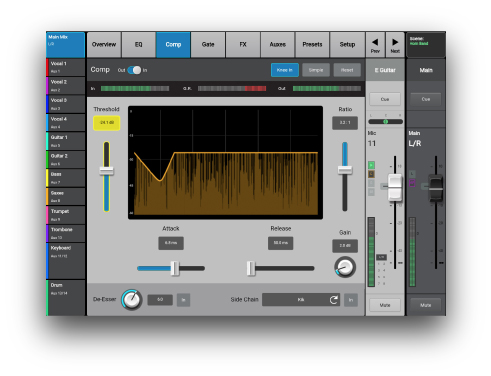This screenshot has width=491, height=376.
Task: Select the Vocal 3 aux mix
Action: tap(66, 104)
